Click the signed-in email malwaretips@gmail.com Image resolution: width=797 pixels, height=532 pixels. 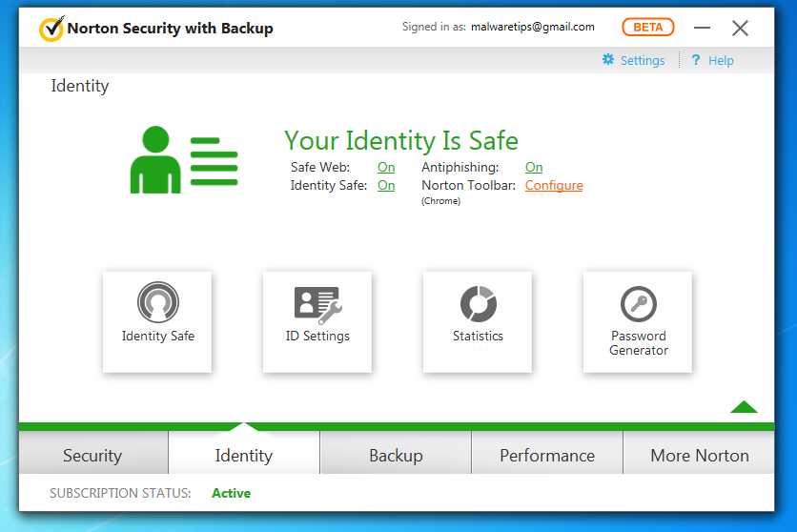pos(533,27)
